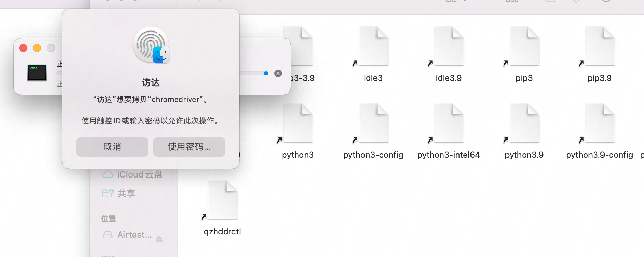Open iCloud 云盘 in the sidebar
The height and width of the screenshot is (257, 644).
point(139,174)
